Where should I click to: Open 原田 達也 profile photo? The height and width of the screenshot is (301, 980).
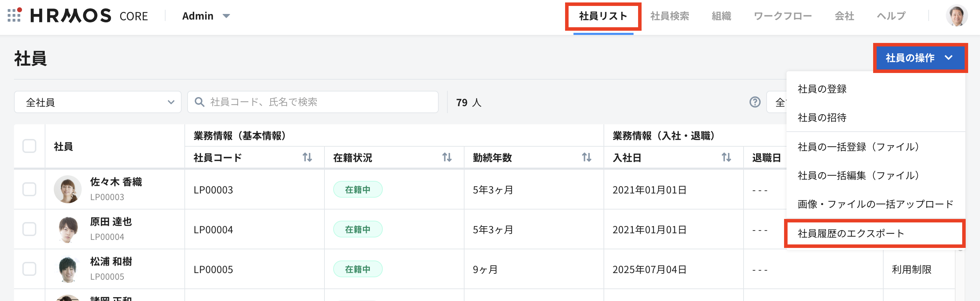point(68,229)
